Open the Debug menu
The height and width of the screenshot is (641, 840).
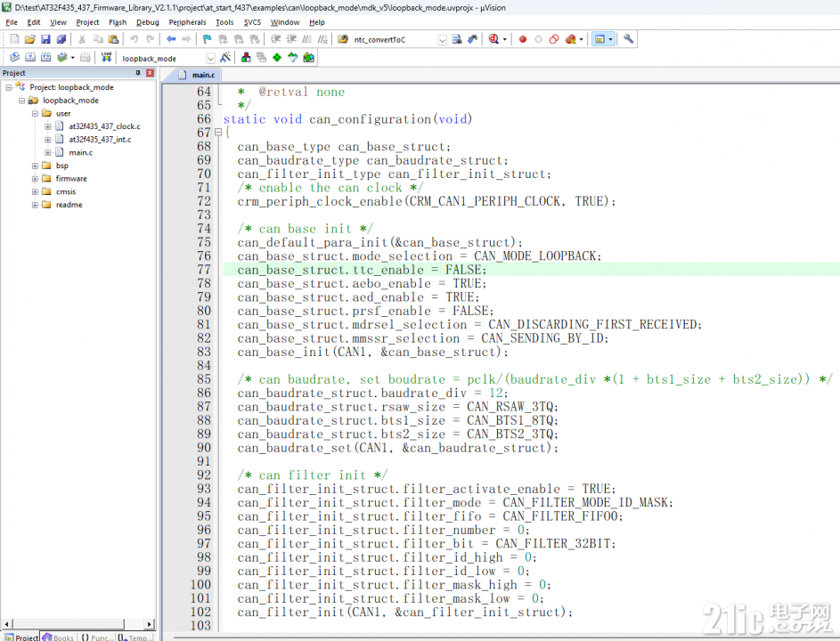147,22
